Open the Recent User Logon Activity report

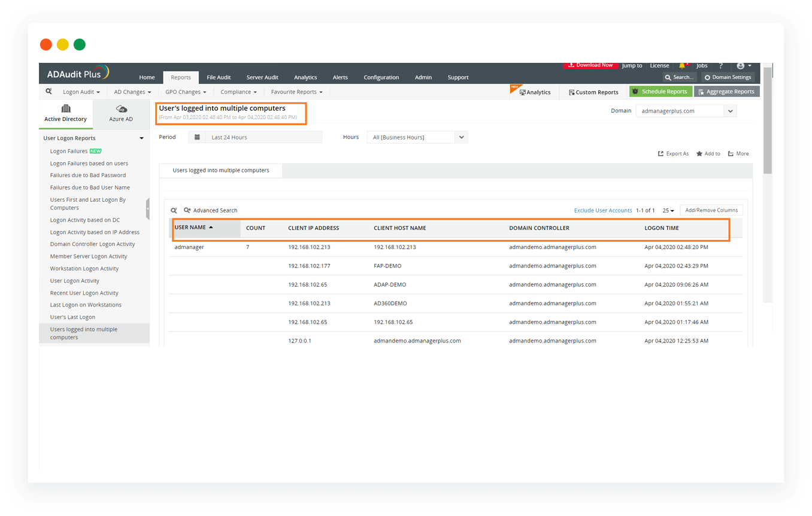coord(84,293)
